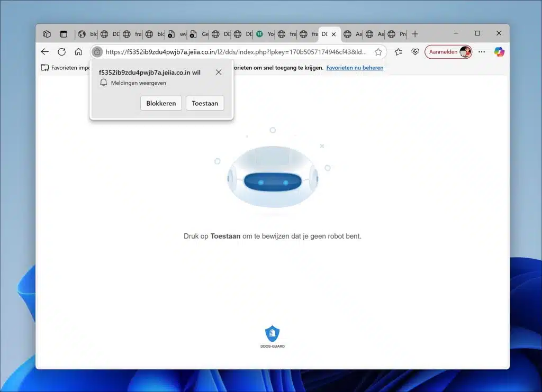This screenshot has width=542, height=392.
Task: Click the Aanmelden sign-in button
Action: 448,52
